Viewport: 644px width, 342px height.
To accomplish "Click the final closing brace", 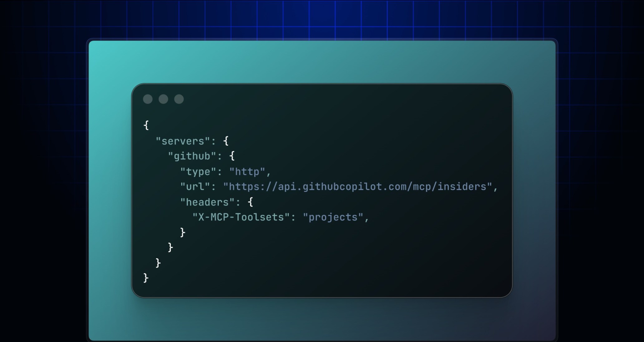I will pyautogui.click(x=146, y=278).
